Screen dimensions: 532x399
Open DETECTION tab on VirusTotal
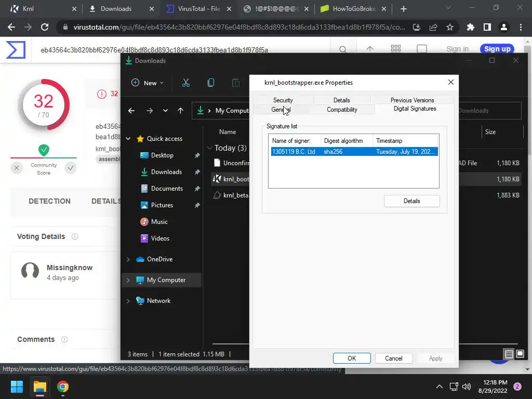(49, 201)
